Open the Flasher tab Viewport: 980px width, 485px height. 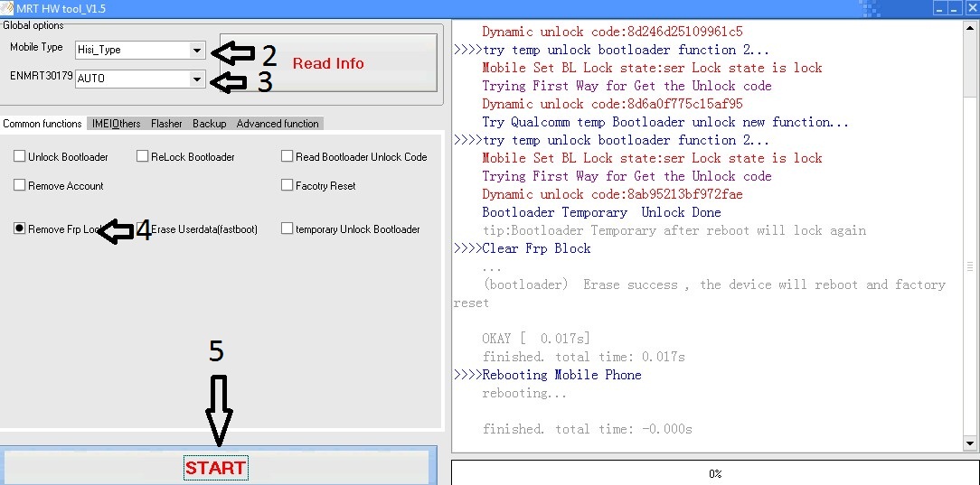tap(167, 124)
